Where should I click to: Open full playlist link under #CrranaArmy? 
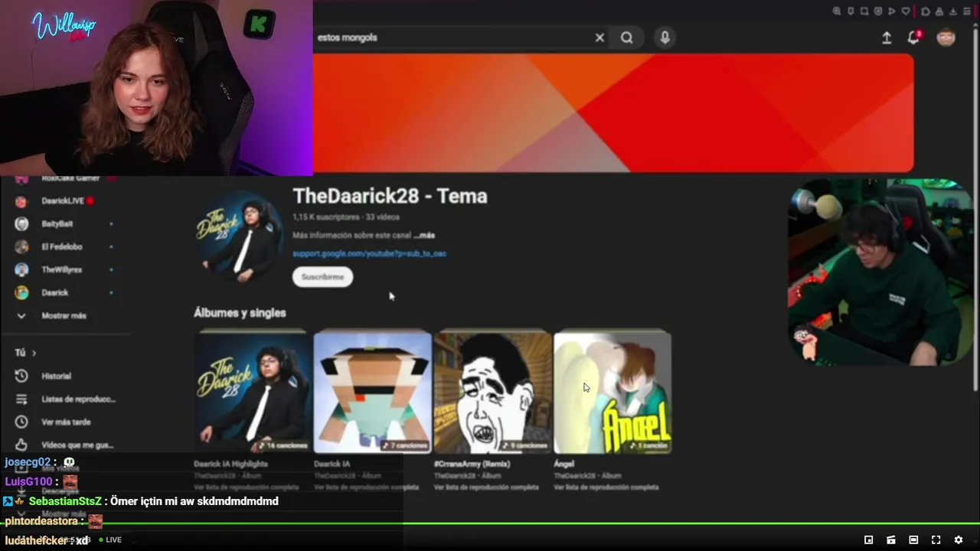click(x=486, y=487)
